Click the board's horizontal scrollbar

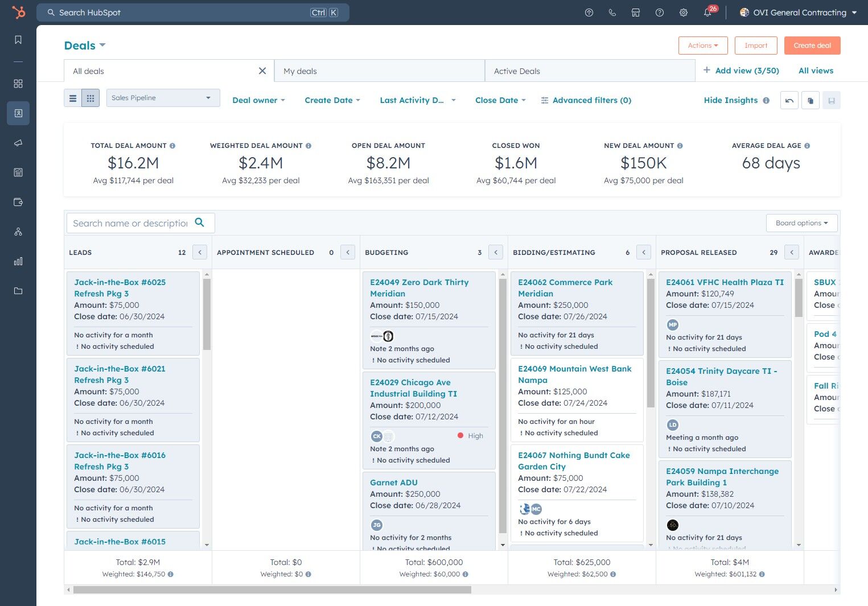[x=272, y=590]
